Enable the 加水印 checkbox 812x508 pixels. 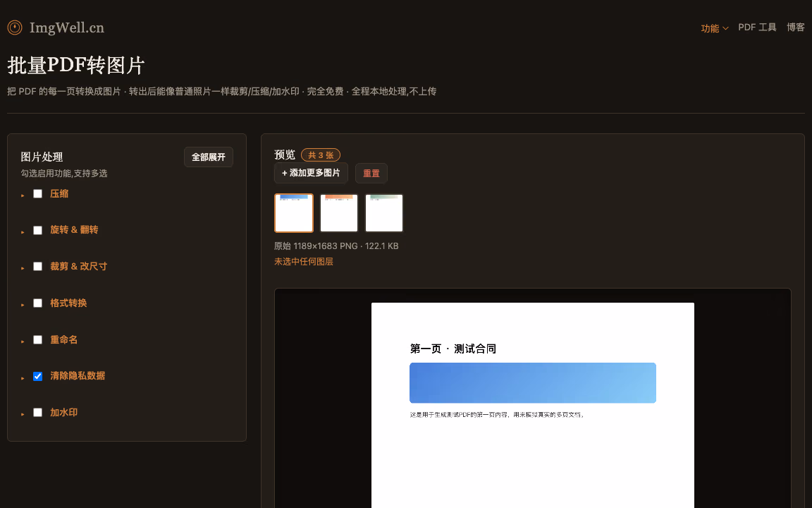click(x=38, y=413)
